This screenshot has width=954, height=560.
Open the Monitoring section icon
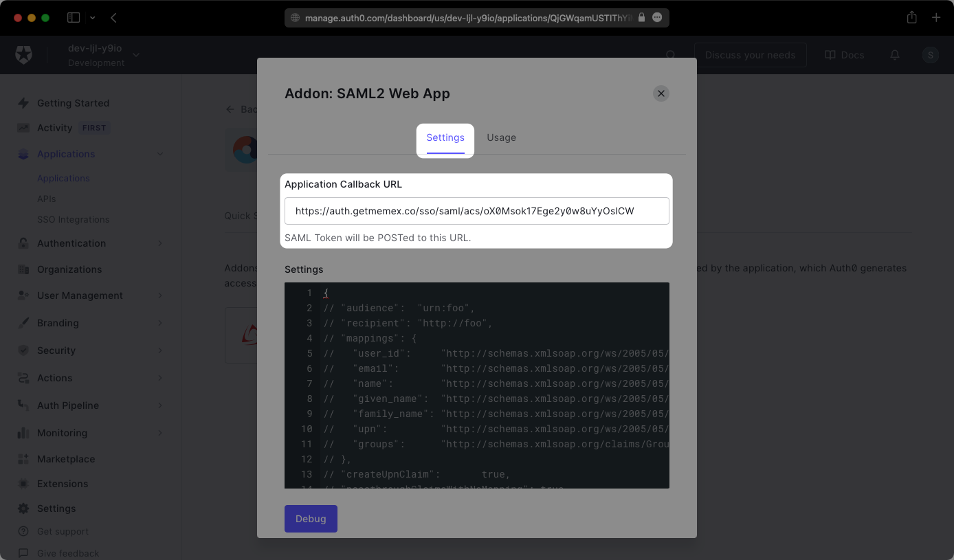click(23, 433)
